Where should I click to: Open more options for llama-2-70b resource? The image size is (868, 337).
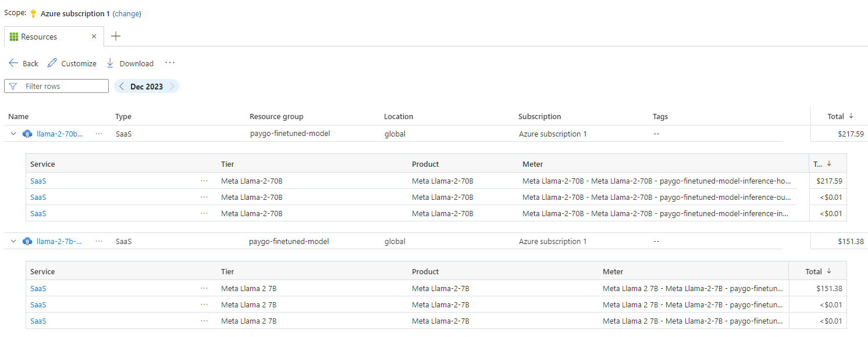(x=99, y=134)
